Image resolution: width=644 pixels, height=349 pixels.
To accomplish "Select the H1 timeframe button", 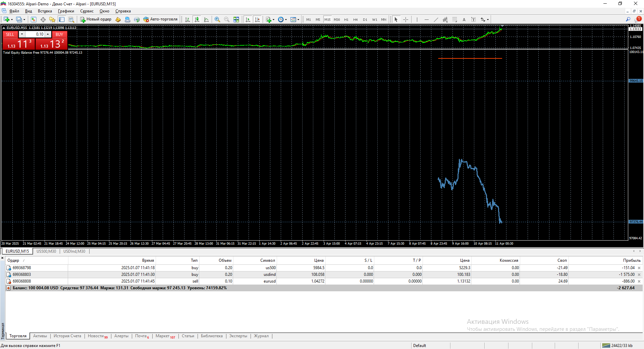I will pyautogui.click(x=346, y=19).
